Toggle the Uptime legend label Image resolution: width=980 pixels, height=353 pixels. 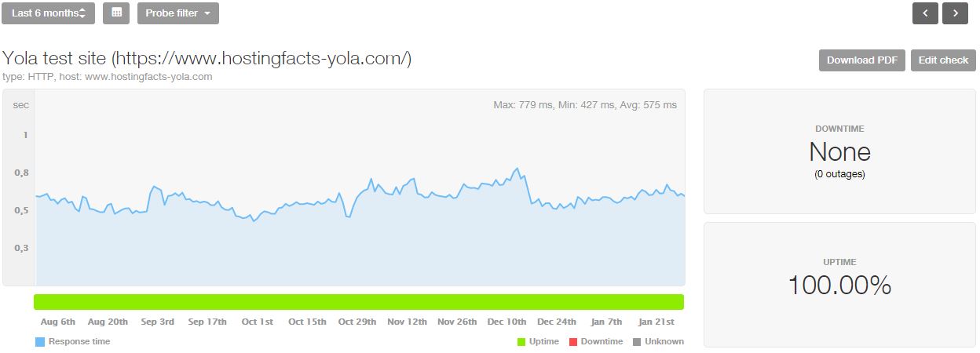(545, 342)
